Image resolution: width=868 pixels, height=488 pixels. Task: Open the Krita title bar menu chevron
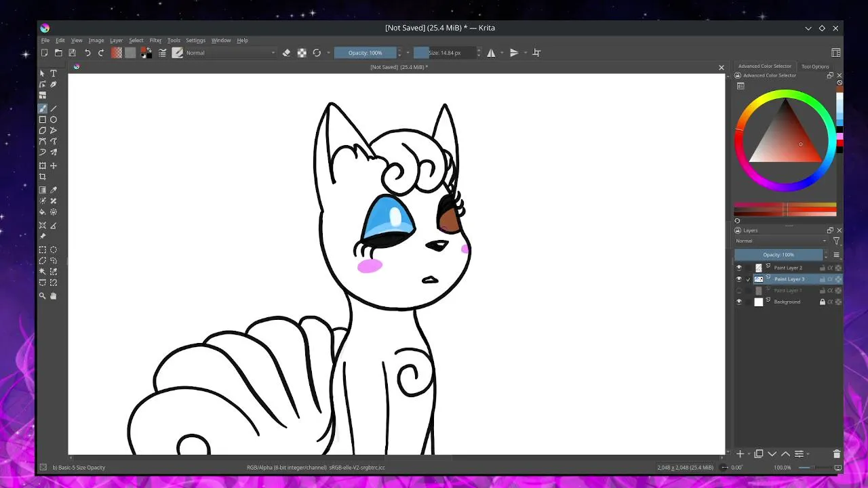(x=808, y=28)
